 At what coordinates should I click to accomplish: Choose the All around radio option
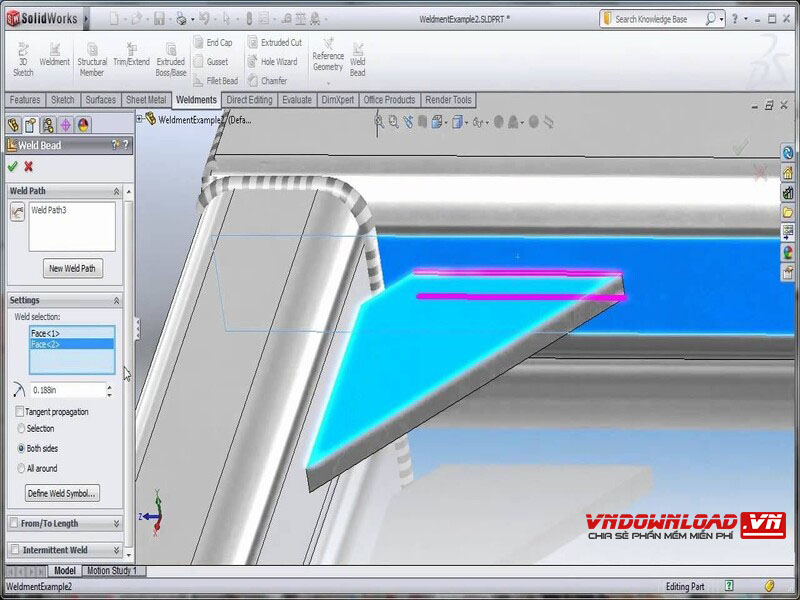pos(21,468)
